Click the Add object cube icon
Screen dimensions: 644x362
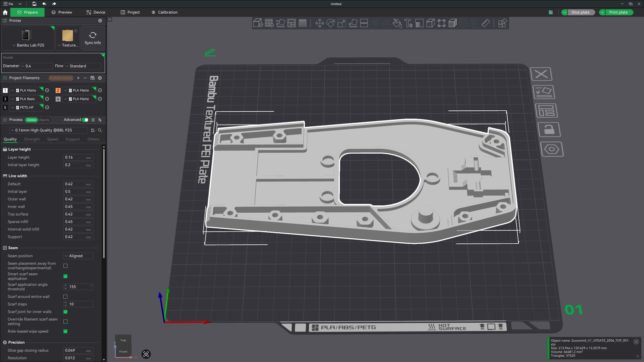pyautogui.click(x=258, y=23)
